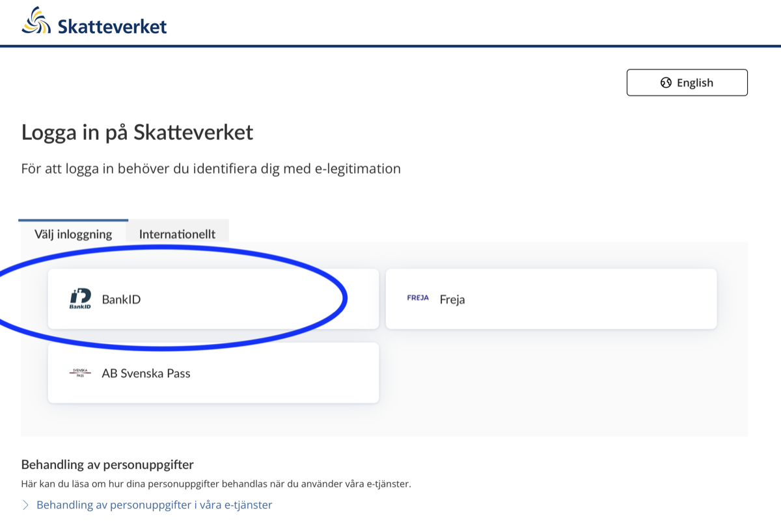Screen dimensions: 781x532
Task: Click the Behandling av personuppgifter heading
Action: pyautogui.click(x=107, y=464)
